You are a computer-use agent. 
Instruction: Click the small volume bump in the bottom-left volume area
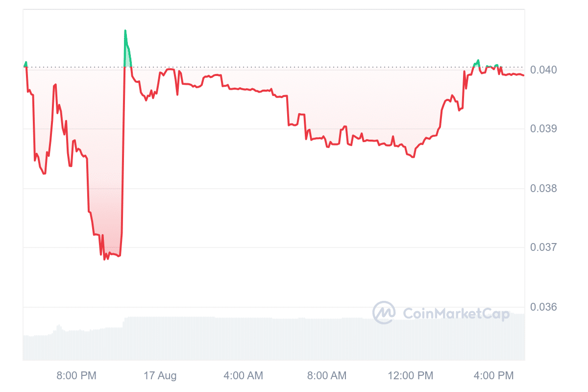coord(58,326)
